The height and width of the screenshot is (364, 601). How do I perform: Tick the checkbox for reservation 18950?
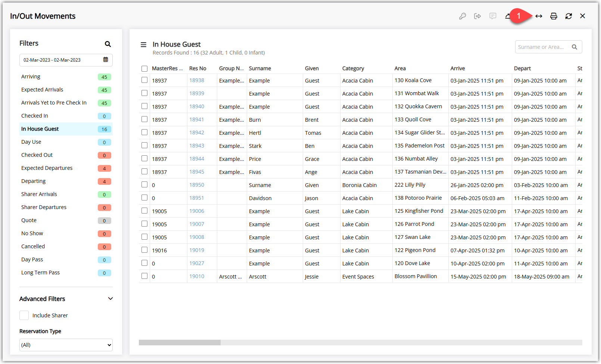144,184
